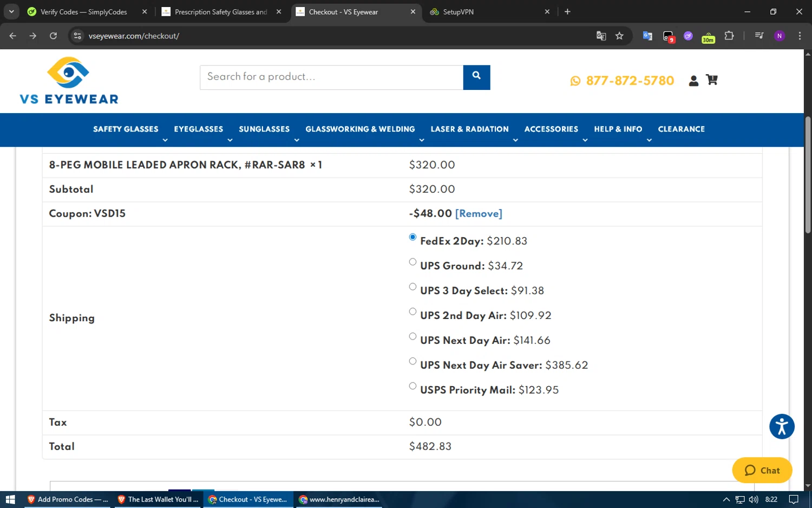Go forward with the browser forward arrow
The width and height of the screenshot is (812, 508).
pos(33,36)
